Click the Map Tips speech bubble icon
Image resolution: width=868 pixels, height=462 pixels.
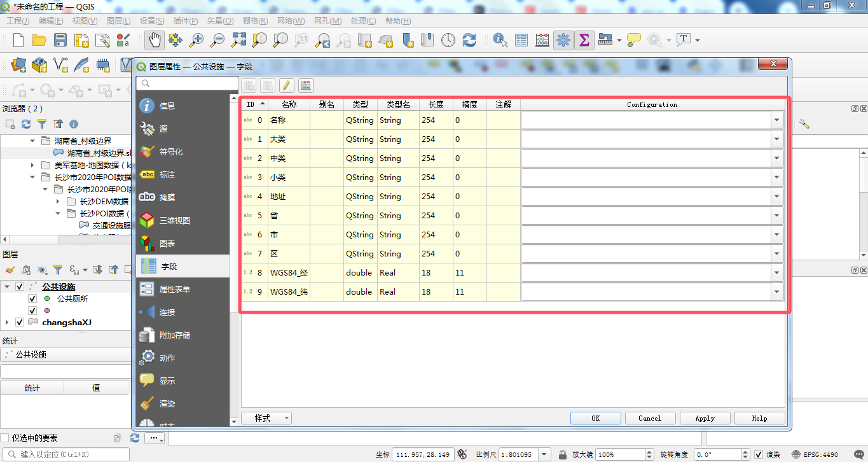(634, 40)
